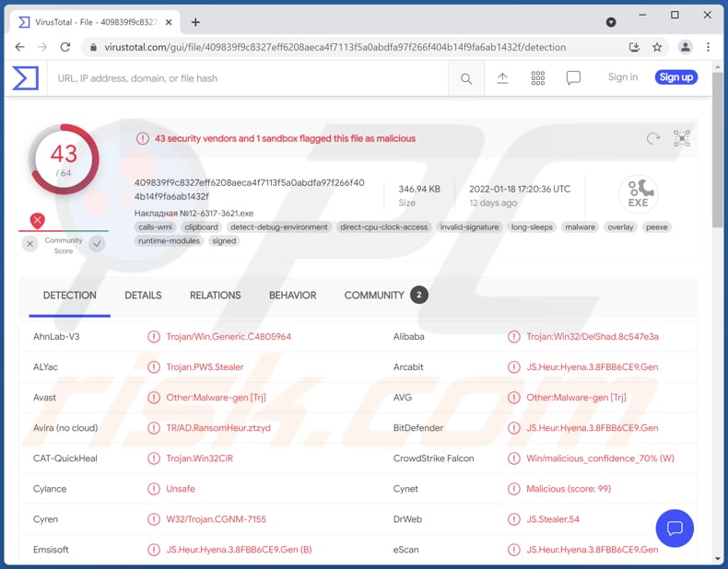Click the community score red-green bar
The height and width of the screenshot is (569, 728).
pyautogui.click(x=64, y=230)
